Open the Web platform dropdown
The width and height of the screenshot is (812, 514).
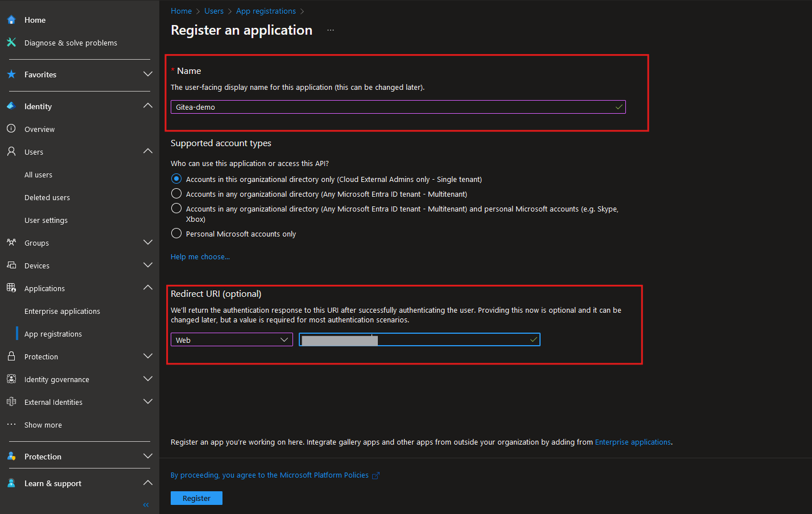(232, 340)
